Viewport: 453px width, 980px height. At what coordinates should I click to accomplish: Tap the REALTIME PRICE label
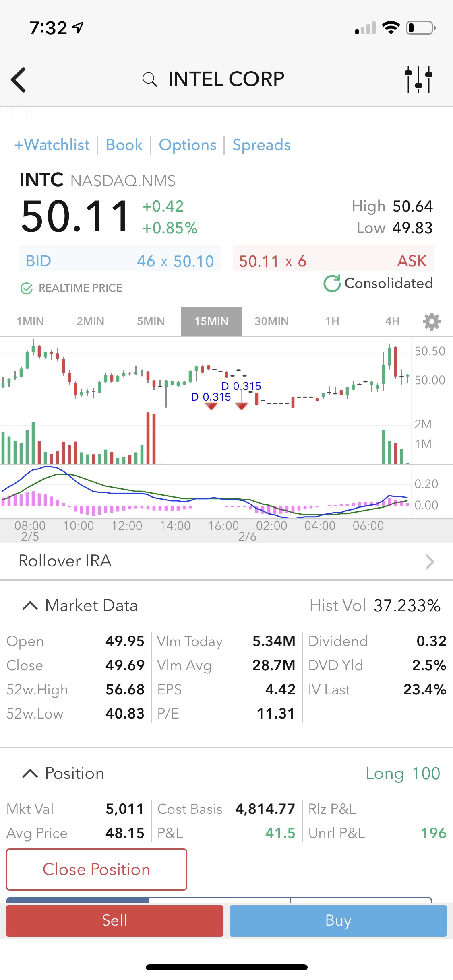click(x=81, y=288)
